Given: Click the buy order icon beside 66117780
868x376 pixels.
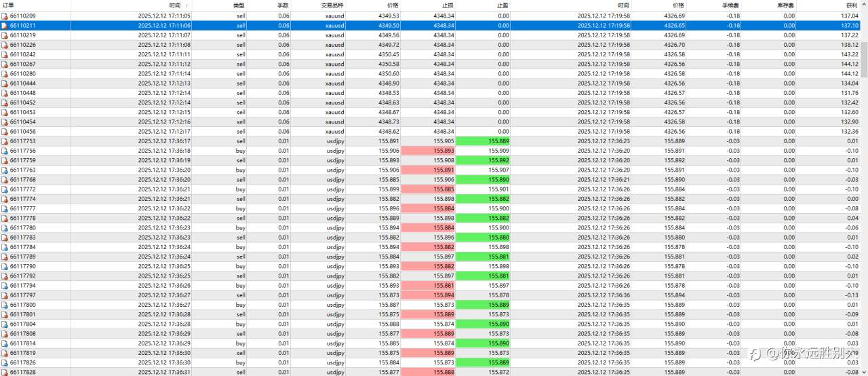Looking at the screenshot, I should pos(5,228).
